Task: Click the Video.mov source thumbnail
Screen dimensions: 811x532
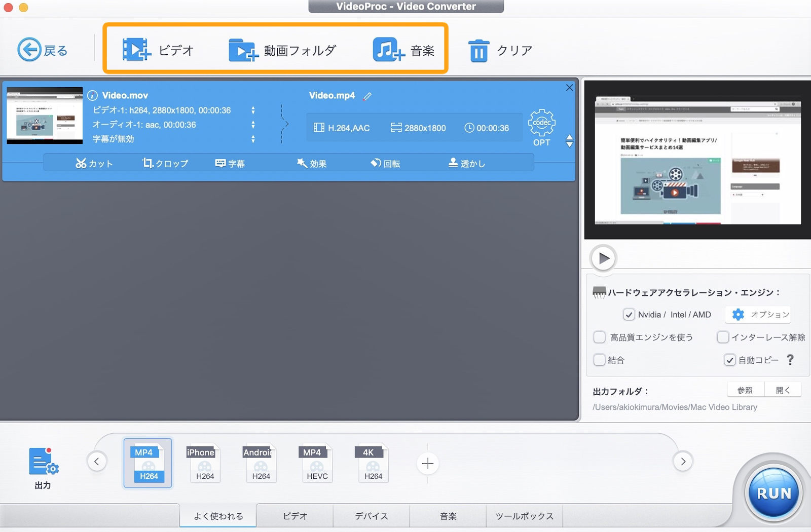Action: [45, 116]
